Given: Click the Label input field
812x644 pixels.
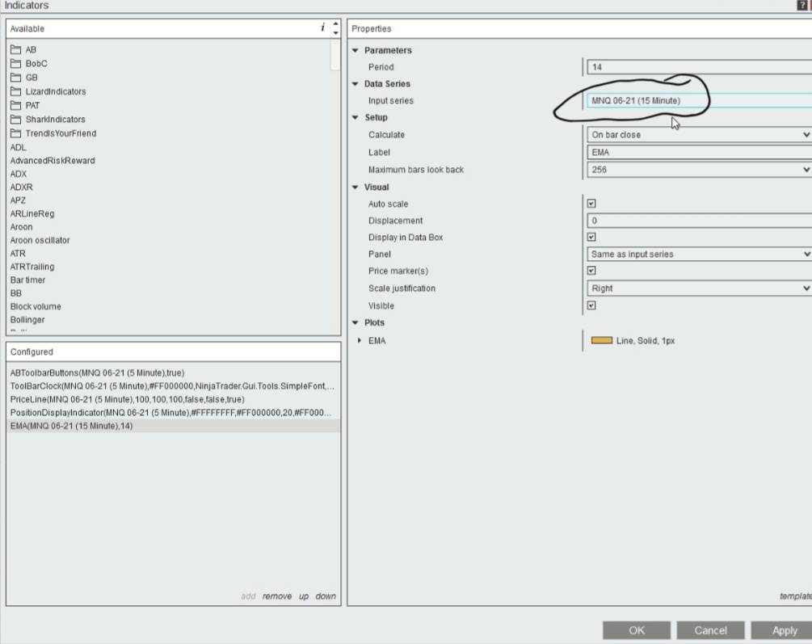Looking at the screenshot, I should pyautogui.click(x=699, y=153).
